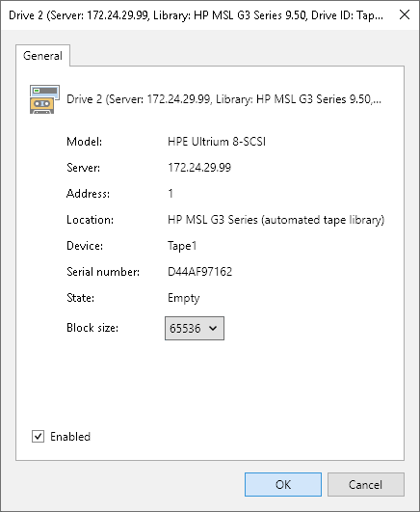Open the Block size dropdown
Image resolution: width=420 pixels, height=512 pixels.
195,328
